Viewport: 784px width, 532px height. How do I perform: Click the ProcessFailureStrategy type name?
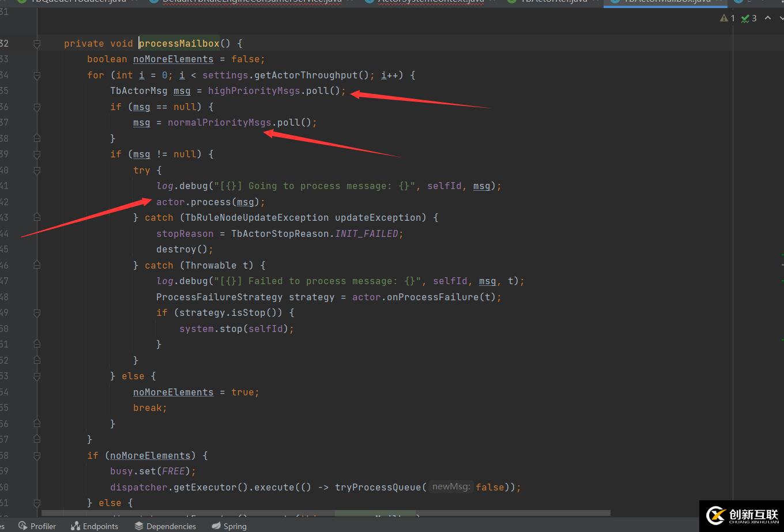[x=220, y=297]
